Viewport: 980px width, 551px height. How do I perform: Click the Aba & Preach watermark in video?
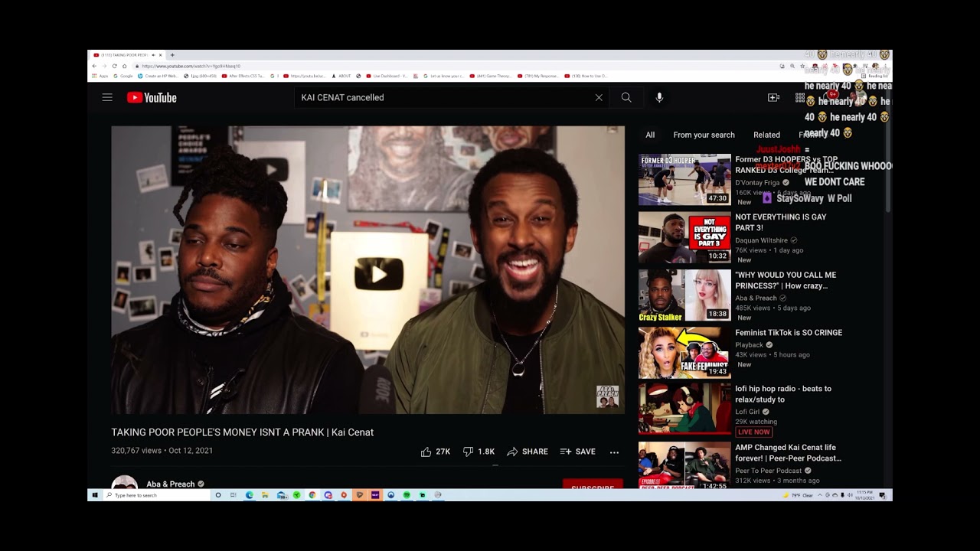(x=607, y=396)
